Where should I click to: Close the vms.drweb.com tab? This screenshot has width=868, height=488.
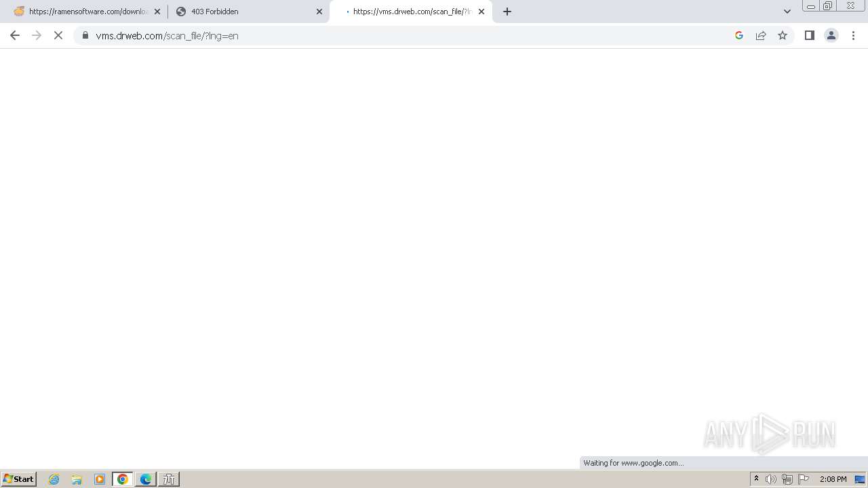tap(481, 12)
